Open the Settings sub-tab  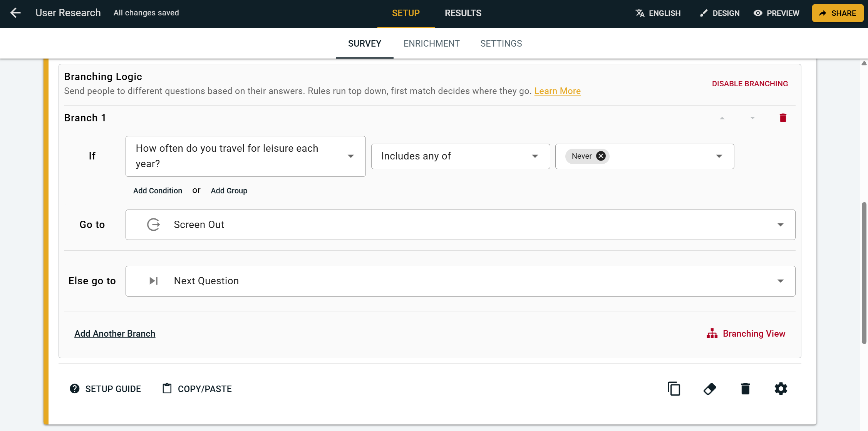click(x=501, y=44)
